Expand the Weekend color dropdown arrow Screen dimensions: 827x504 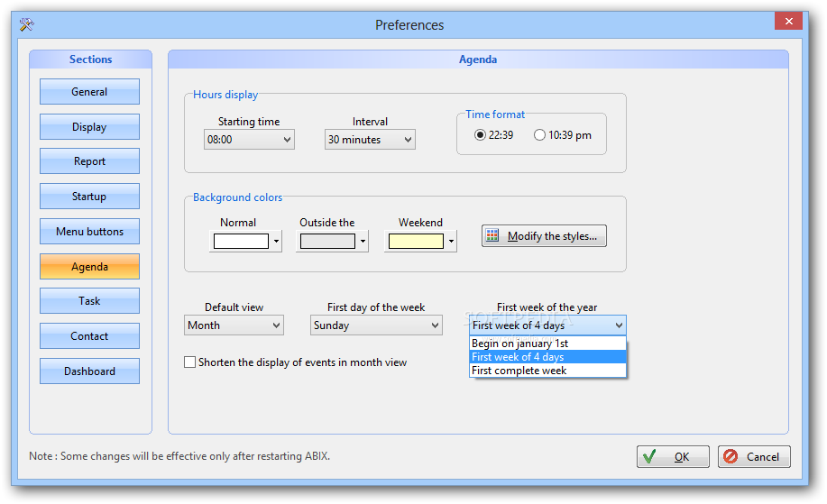[451, 242]
